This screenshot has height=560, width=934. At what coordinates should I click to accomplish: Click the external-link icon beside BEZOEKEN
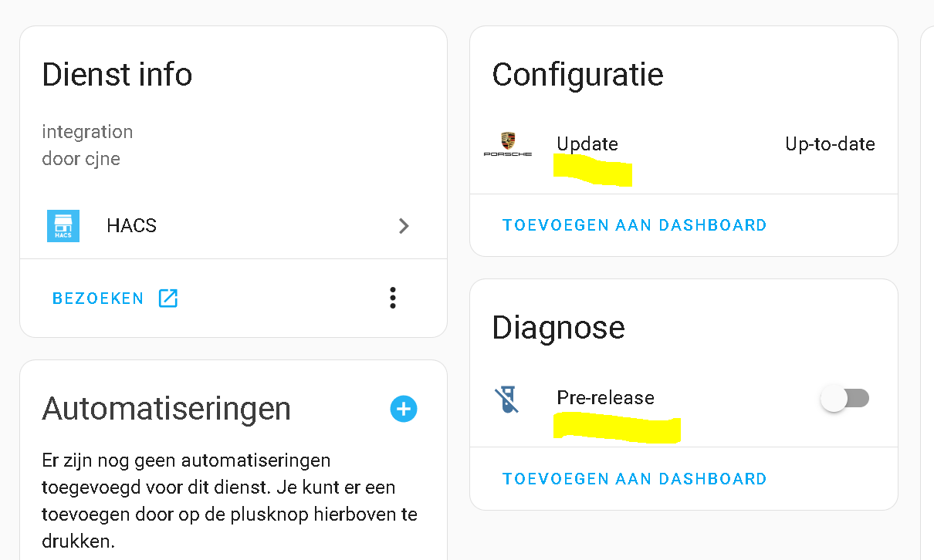(x=168, y=299)
